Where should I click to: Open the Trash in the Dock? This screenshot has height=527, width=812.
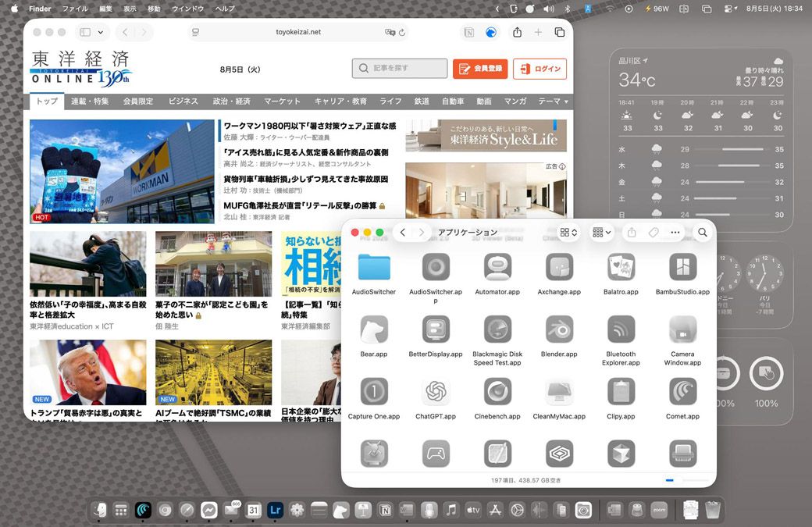713,510
